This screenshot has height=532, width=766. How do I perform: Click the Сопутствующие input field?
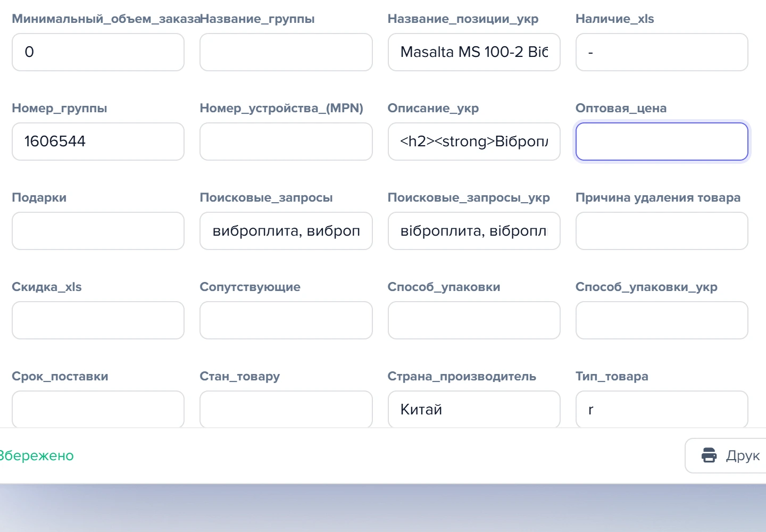click(x=286, y=320)
